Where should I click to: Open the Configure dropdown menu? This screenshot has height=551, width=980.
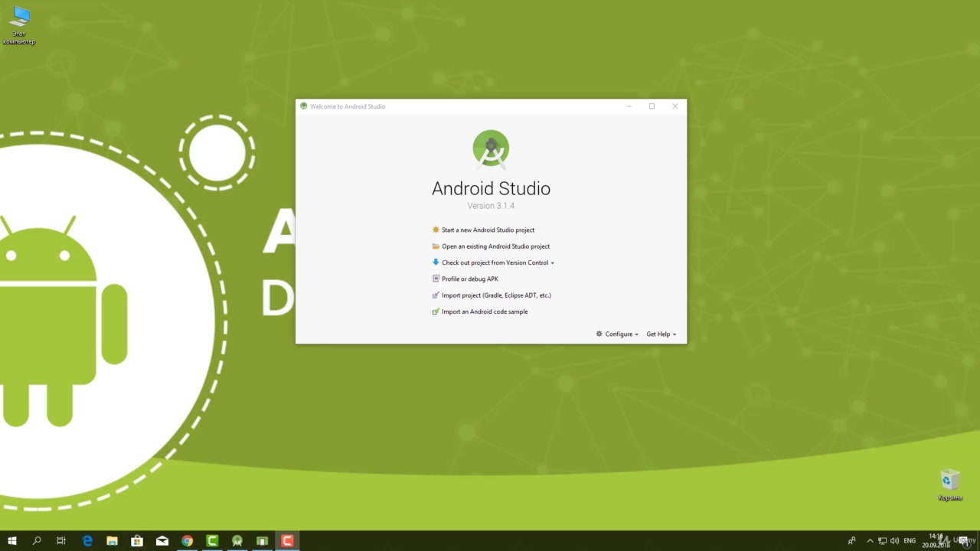coord(617,334)
